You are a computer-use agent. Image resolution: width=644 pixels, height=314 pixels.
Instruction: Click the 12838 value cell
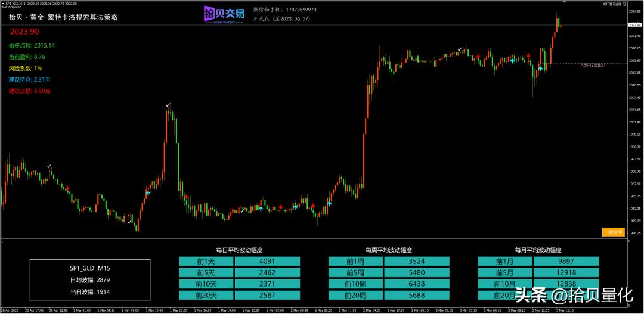pos(566,284)
